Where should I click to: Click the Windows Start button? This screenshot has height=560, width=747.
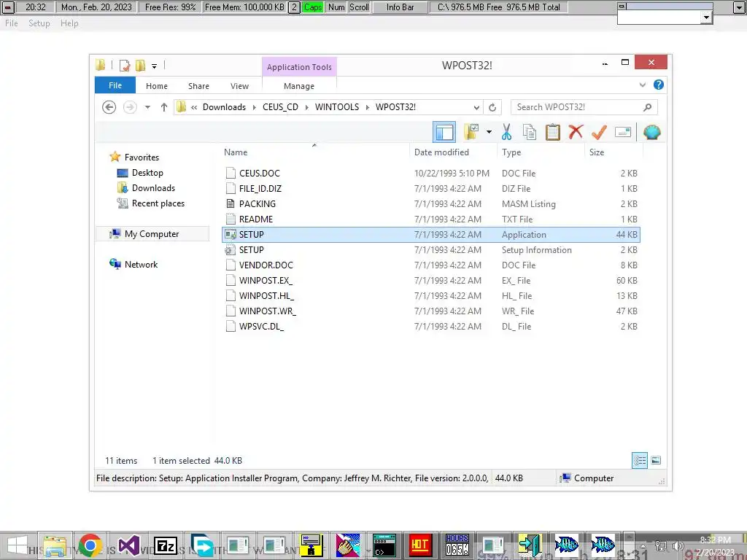(18, 545)
